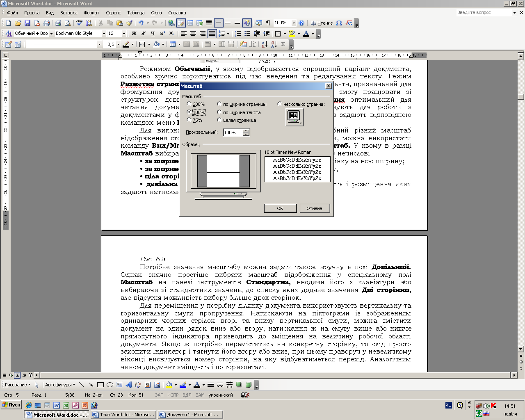Open the multiple pages monitor picker
This screenshot has width=525, height=420.
294,117
